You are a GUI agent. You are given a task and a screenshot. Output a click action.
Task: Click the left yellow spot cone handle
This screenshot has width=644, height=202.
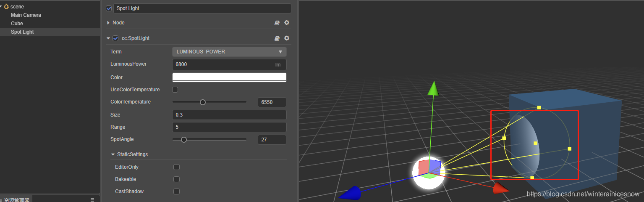[x=504, y=138]
